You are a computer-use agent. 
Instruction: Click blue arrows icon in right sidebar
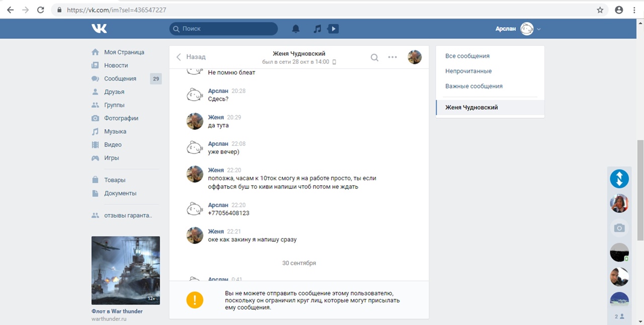tap(619, 179)
